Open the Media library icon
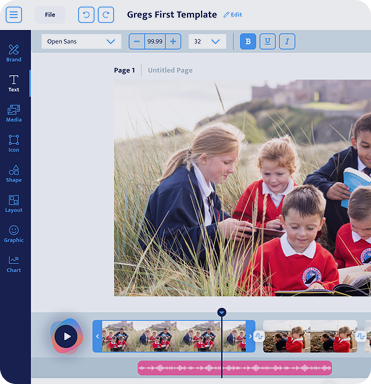 [x=14, y=113]
